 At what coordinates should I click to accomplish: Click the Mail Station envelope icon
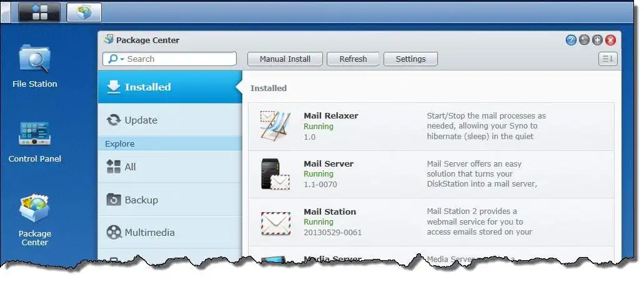pyautogui.click(x=275, y=223)
